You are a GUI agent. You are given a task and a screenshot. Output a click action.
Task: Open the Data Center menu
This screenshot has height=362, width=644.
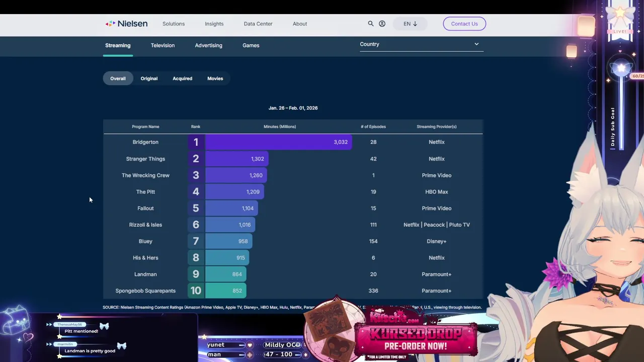258,24
